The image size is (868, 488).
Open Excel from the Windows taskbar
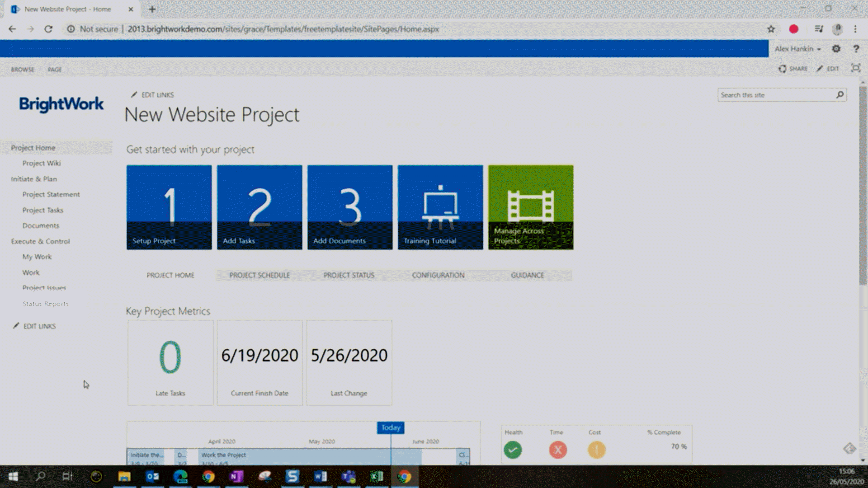pyautogui.click(x=376, y=476)
